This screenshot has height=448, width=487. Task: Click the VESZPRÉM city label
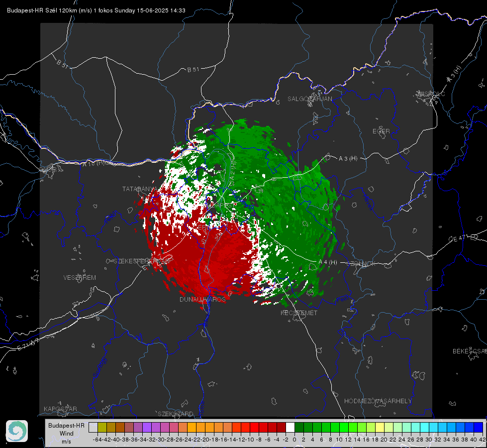tap(80, 277)
